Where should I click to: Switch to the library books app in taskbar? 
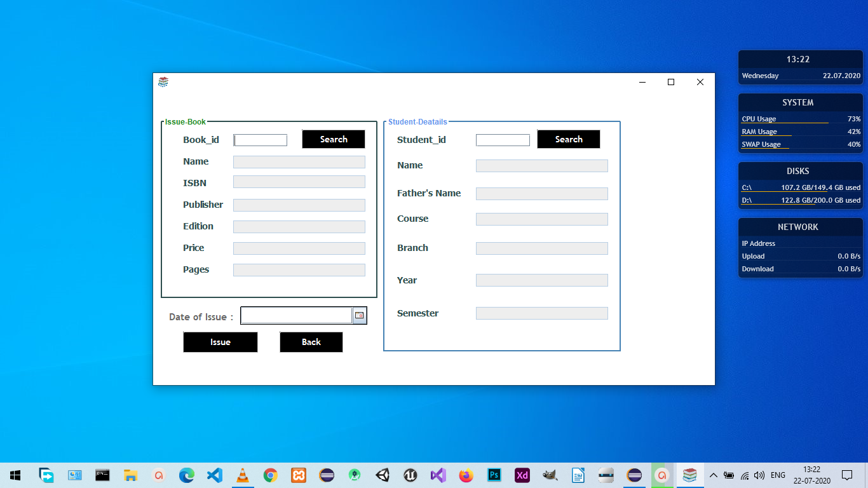tap(690, 475)
